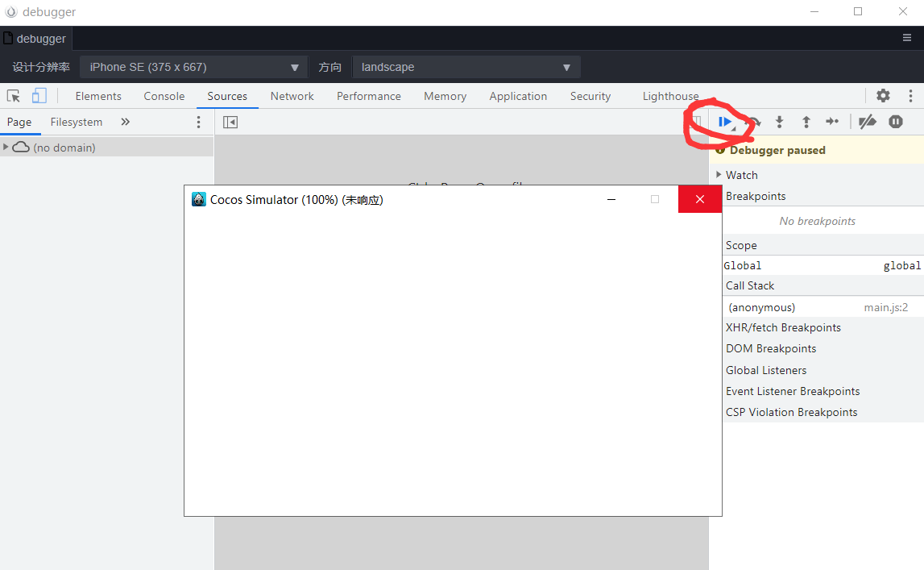Viewport: 924px width, 570px height.
Task: Show more navigator tabs chevron
Action: coord(125,122)
